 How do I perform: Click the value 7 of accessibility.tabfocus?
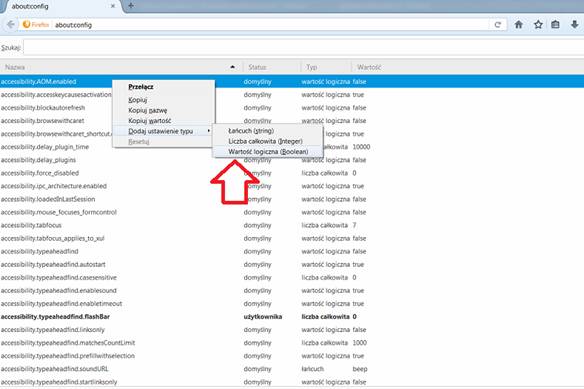(355, 225)
